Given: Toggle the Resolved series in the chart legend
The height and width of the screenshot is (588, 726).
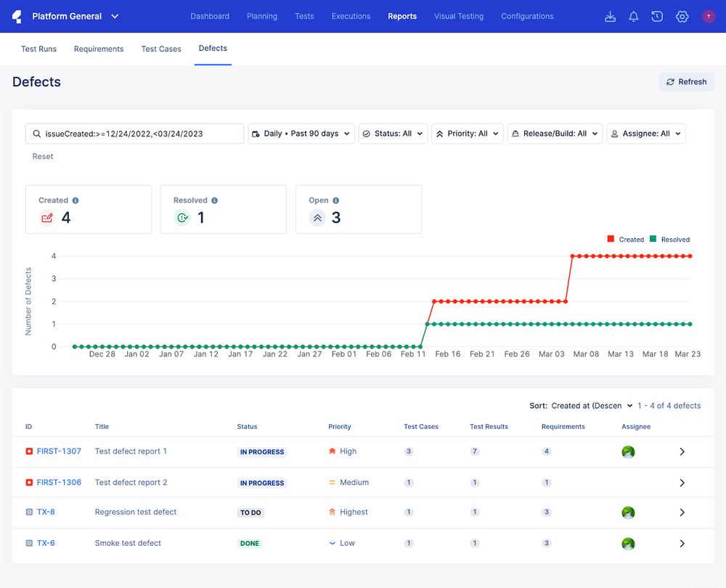Looking at the screenshot, I should click(x=671, y=239).
